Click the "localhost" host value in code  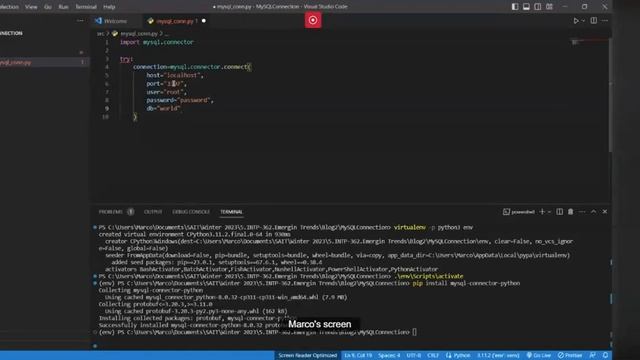182,75
